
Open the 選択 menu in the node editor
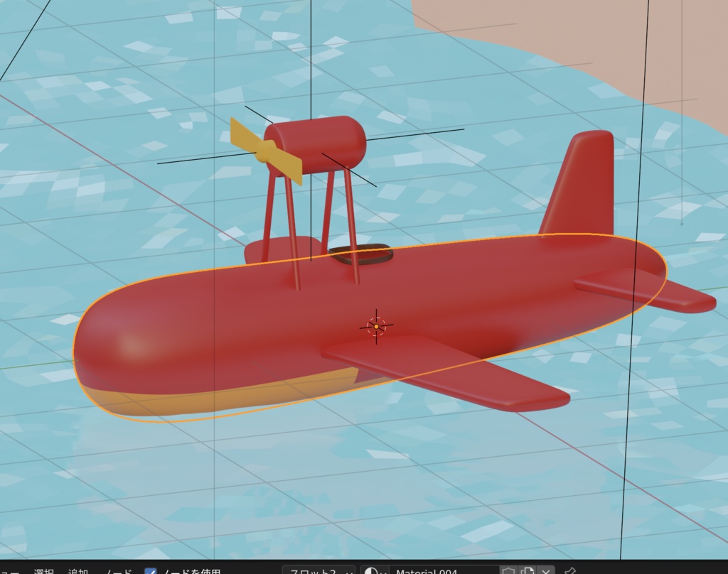tap(43, 571)
